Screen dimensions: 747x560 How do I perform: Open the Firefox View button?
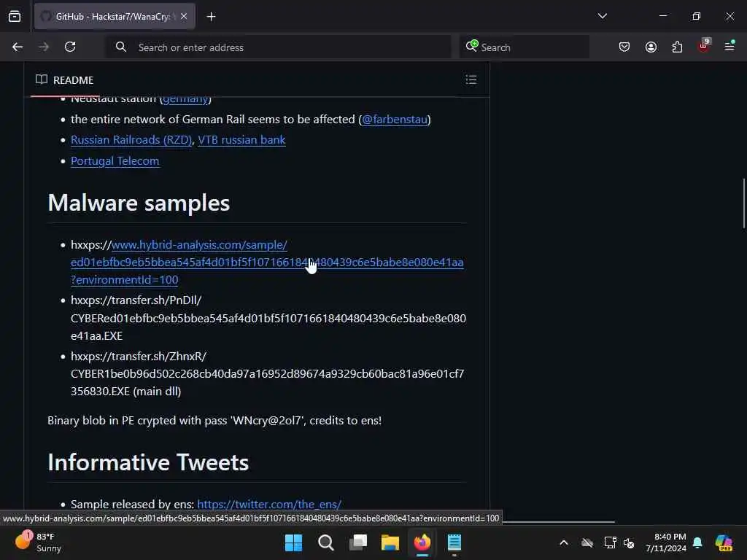15,17
